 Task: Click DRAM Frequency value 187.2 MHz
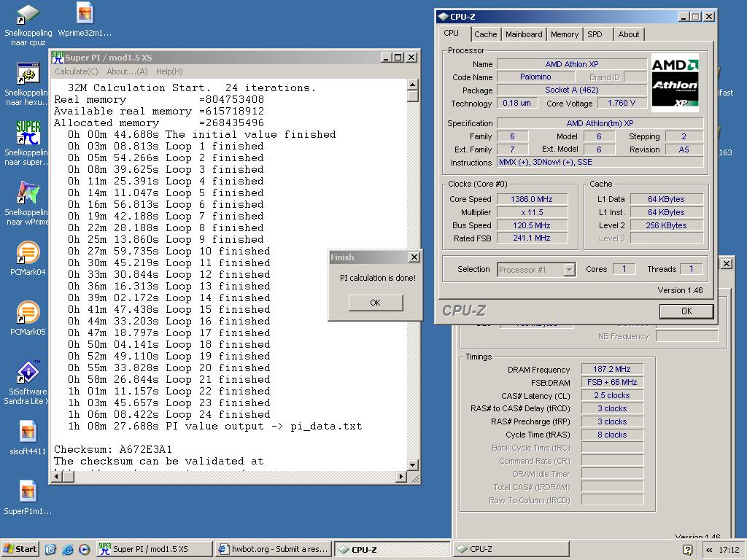click(612, 369)
